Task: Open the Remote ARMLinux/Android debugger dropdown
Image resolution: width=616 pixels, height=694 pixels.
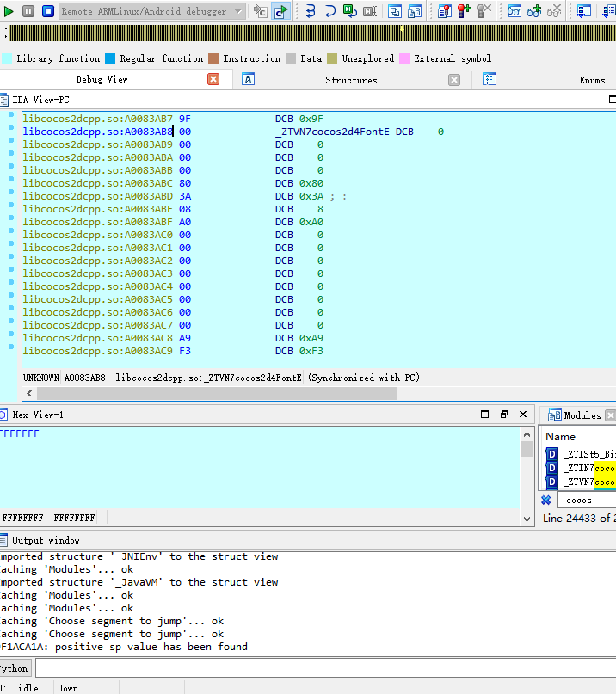Action: [x=152, y=11]
